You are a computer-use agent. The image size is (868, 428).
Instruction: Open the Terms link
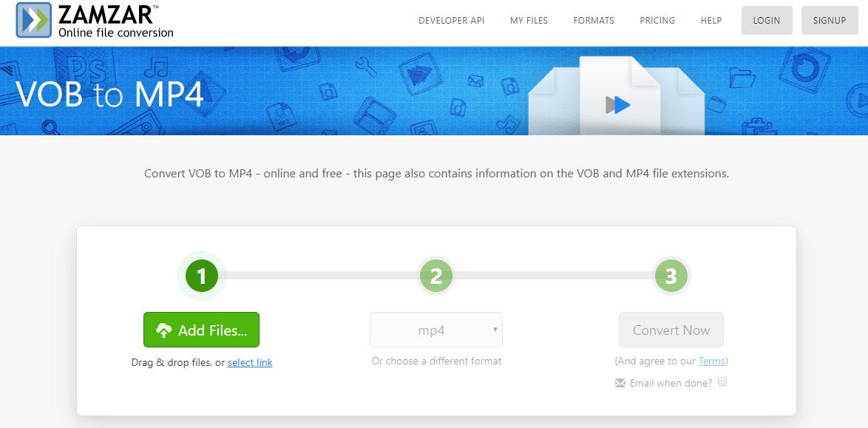click(711, 361)
